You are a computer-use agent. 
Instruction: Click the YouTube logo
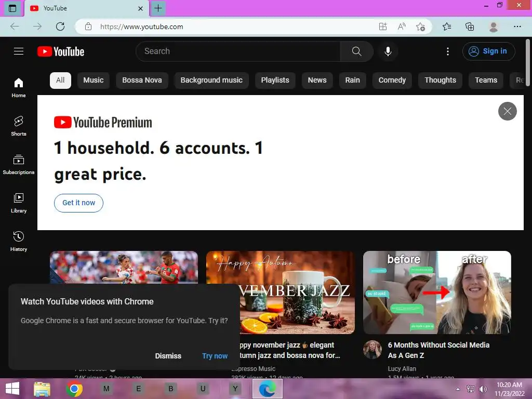click(x=61, y=51)
